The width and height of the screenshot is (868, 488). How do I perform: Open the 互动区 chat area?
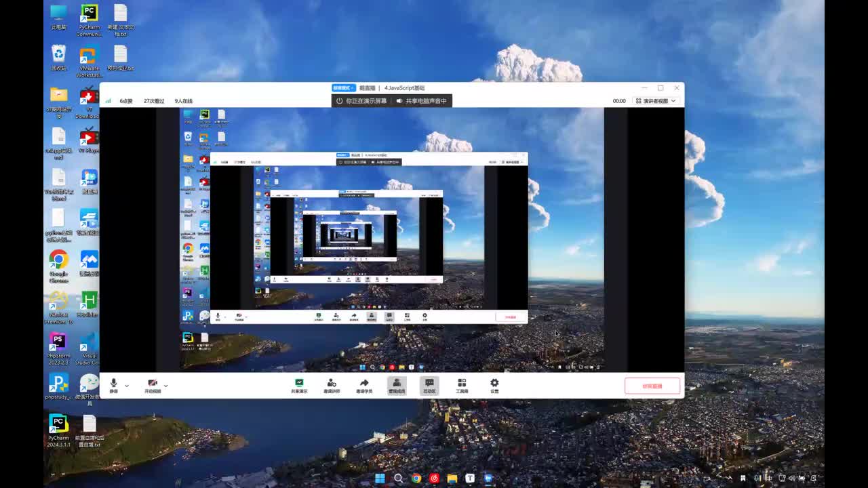tap(429, 386)
